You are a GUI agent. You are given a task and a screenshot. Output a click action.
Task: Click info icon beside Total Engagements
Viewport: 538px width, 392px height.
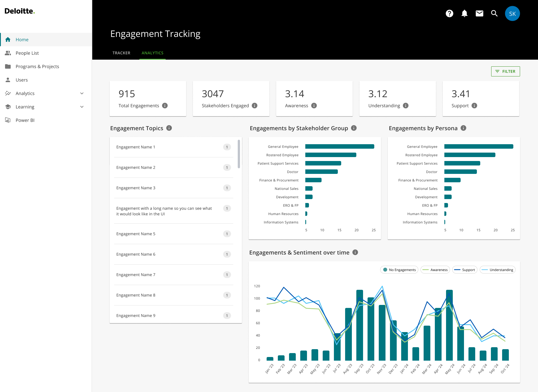165,106
